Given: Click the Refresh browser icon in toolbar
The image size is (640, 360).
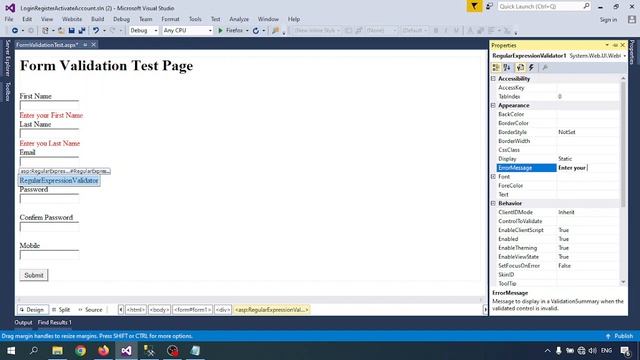Looking at the screenshot, I should tap(256, 31).
